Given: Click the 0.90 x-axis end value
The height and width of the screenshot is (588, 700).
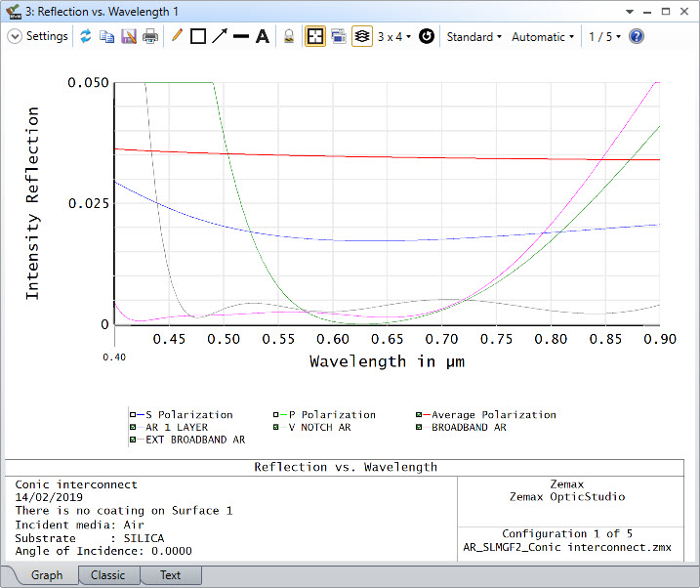Looking at the screenshot, I should [x=660, y=339].
